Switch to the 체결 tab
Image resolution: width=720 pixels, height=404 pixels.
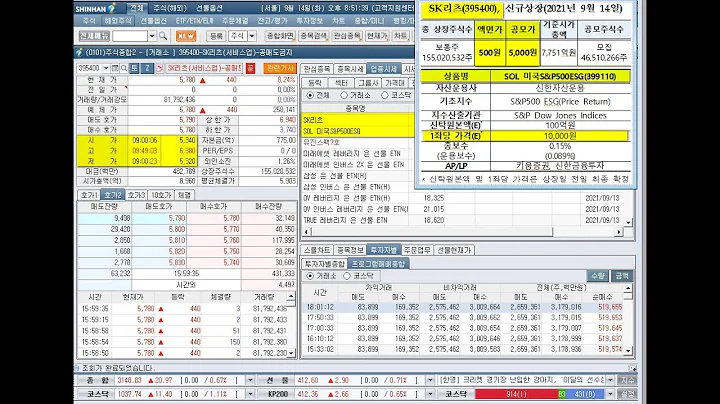184,195
